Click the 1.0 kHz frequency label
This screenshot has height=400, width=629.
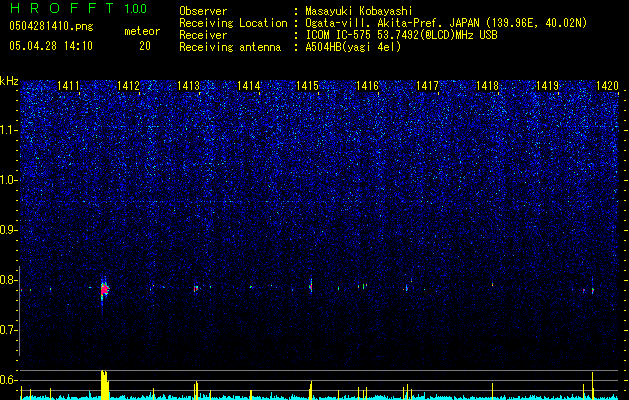9,180
